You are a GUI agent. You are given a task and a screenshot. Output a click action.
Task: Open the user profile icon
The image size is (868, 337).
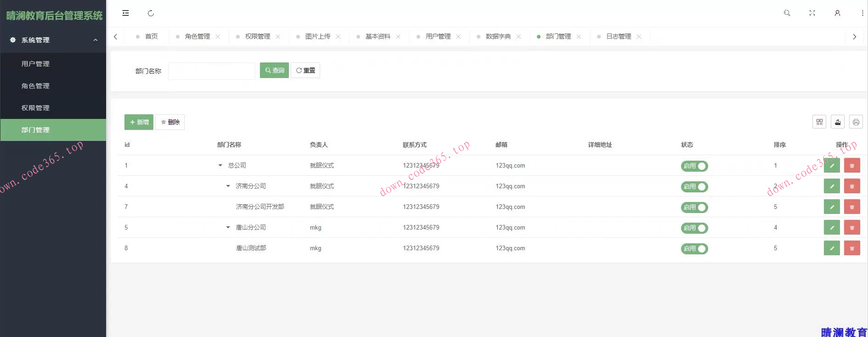(x=837, y=13)
